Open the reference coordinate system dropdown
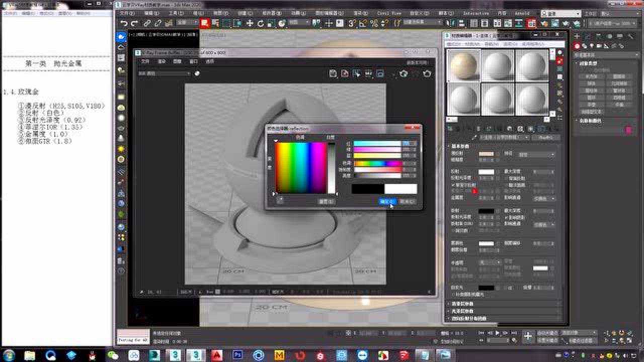This screenshot has height=362, width=644. (299, 23)
